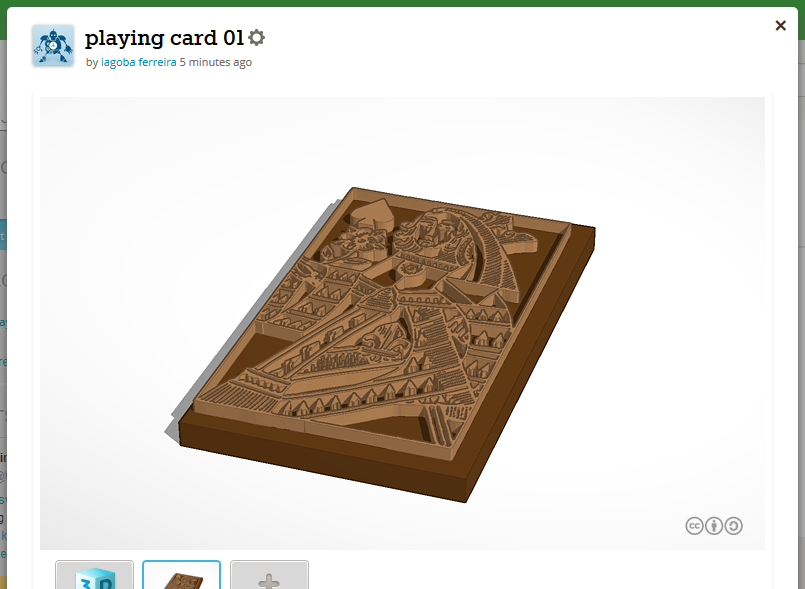Click the dimmed strip right of dialog
Viewport: 805px width, 589px height.
pyautogui.click(x=801, y=308)
